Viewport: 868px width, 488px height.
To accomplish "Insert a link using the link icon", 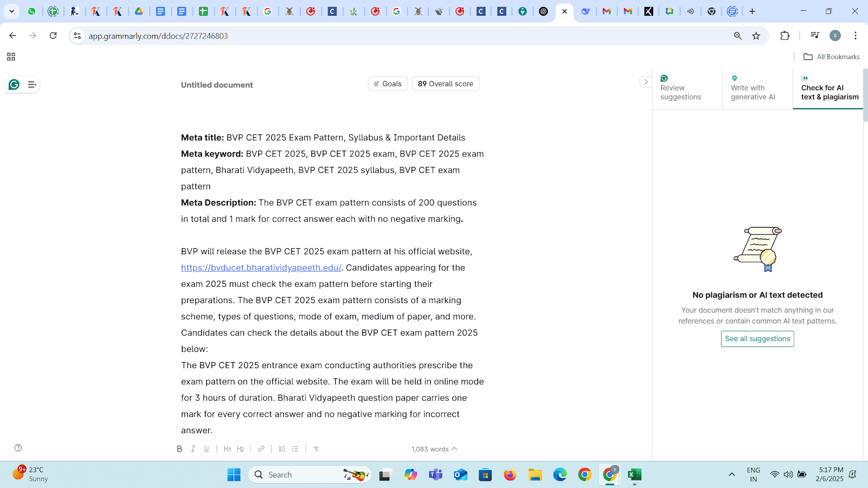I will (261, 449).
